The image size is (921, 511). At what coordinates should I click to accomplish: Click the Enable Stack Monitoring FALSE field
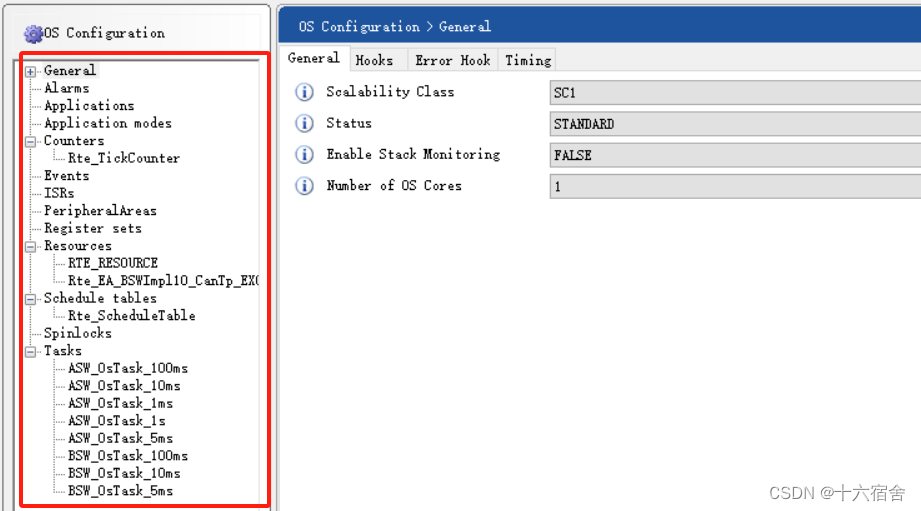735,155
